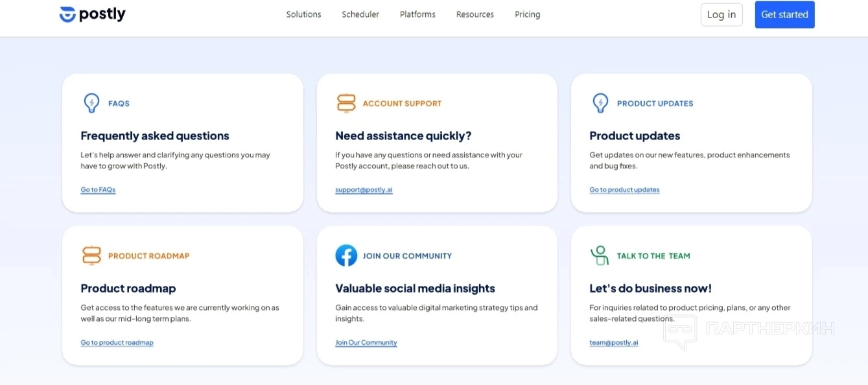Click the Account Support signpost icon
Screen dimensions: 868x385
[346, 103]
